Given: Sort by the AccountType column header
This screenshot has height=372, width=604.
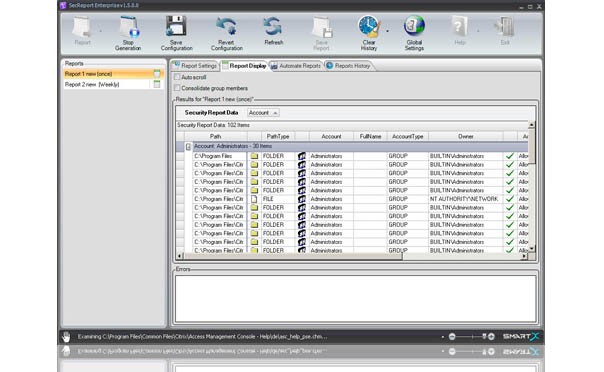Looking at the screenshot, I should point(408,136).
